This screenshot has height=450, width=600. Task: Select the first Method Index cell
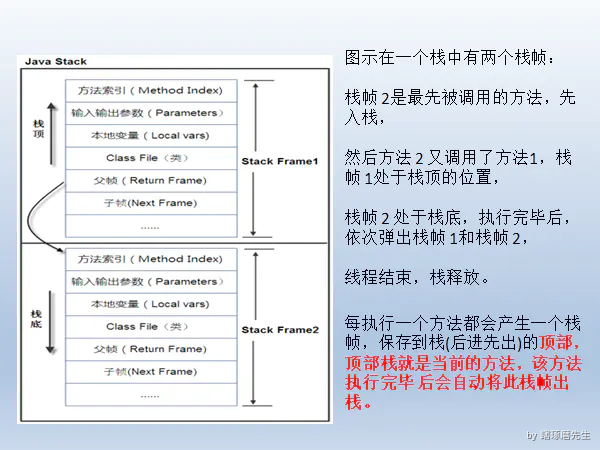click(x=151, y=91)
